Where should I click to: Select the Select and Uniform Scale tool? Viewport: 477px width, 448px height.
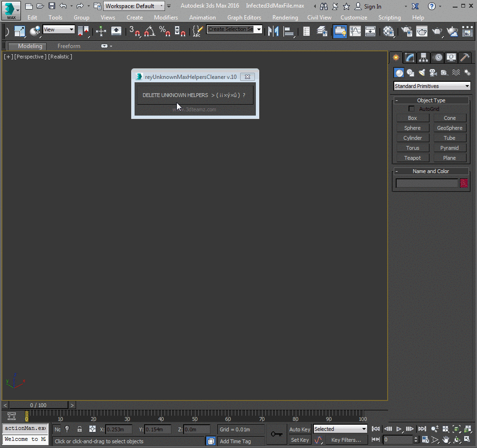[x=19, y=31]
